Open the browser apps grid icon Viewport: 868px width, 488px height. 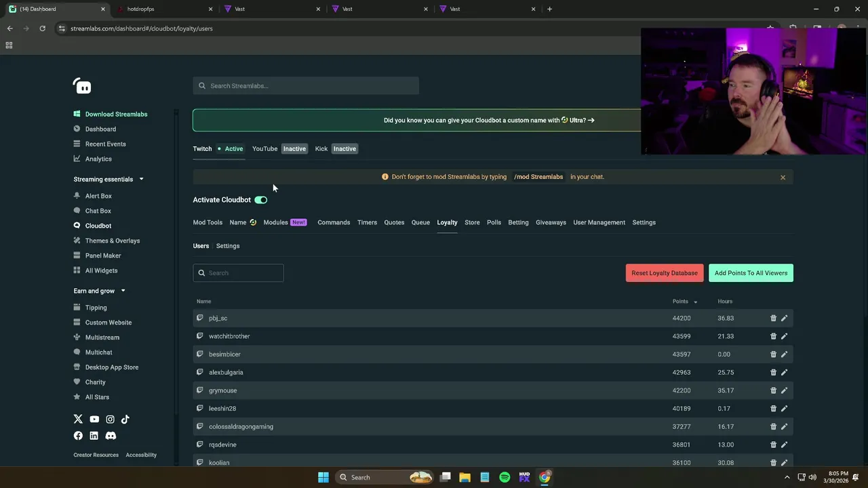pyautogui.click(x=9, y=45)
